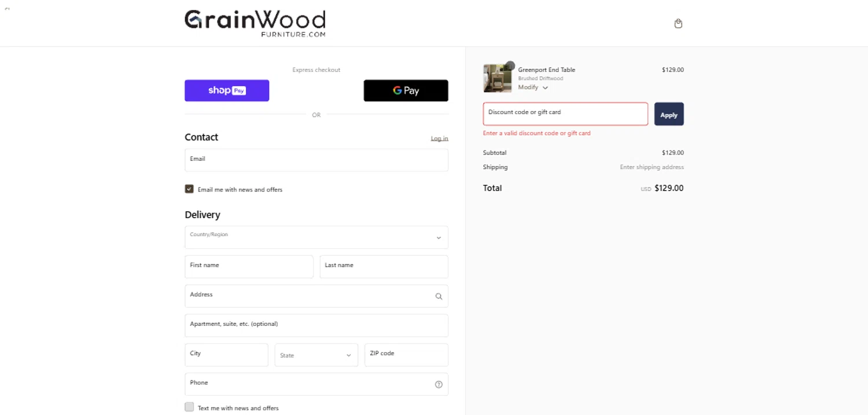Image resolution: width=868 pixels, height=415 pixels.
Task: Click the Subtotal label
Action: pos(495,153)
